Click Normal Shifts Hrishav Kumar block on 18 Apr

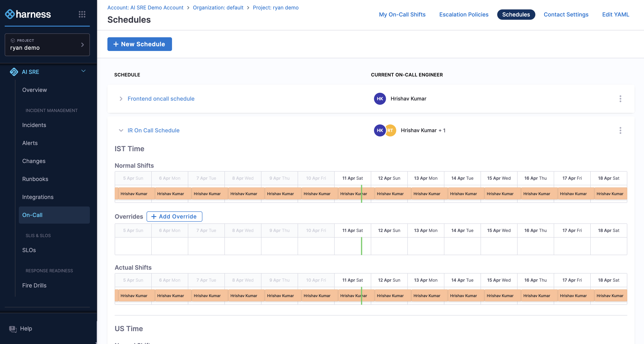pos(611,194)
